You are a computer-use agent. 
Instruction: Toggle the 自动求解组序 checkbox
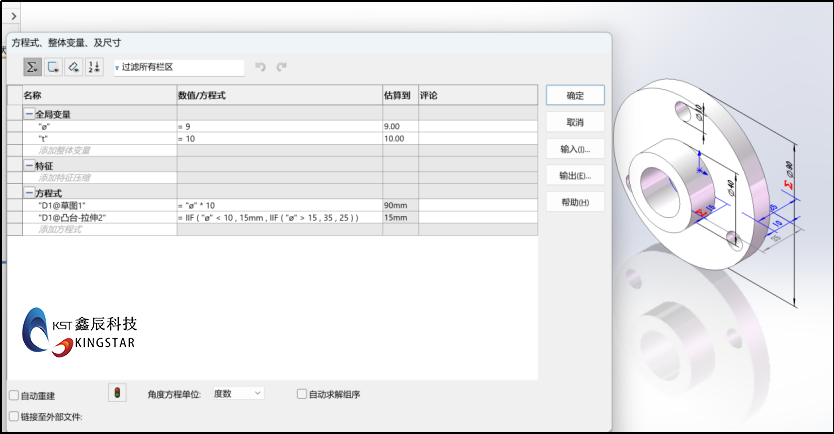302,394
